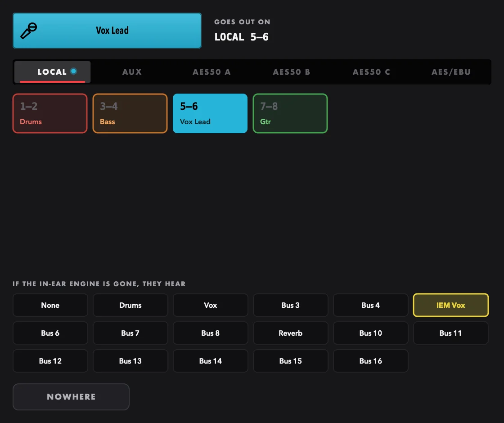Select output pair 5–6 Vox Lead
Image resolution: width=504 pixels, height=423 pixels.
click(x=210, y=113)
